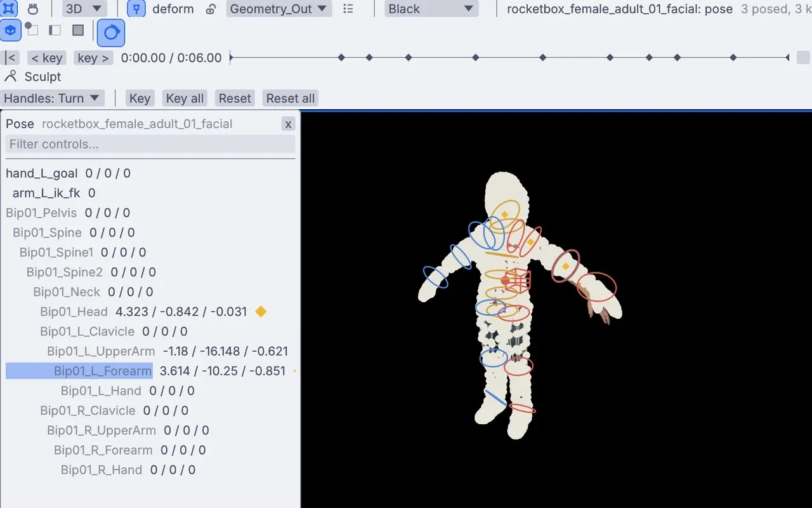The height and width of the screenshot is (508, 812).
Task: Open the Black background dropdown
Action: pyautogui.click(x=431, y=9)
